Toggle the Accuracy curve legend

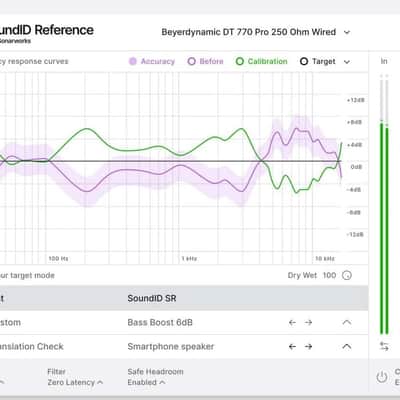(152, 61)
